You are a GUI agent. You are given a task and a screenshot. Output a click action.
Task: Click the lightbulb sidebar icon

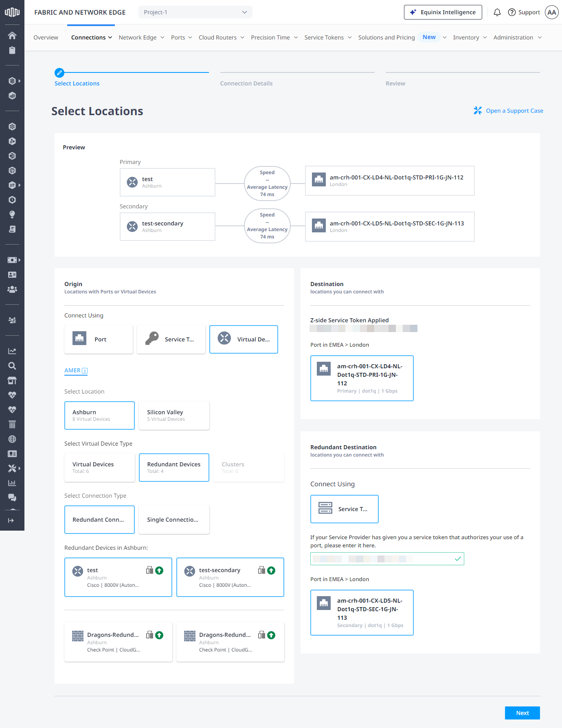(12, 214)
